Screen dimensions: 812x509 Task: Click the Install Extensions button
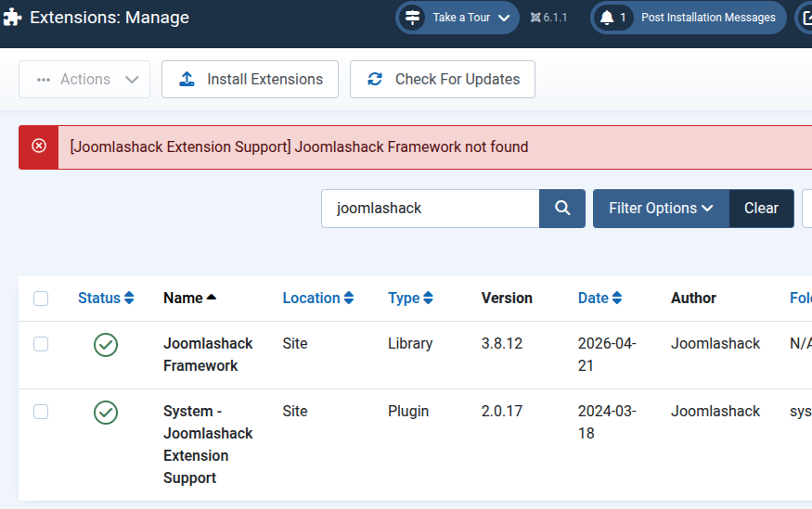coord(251,79)
